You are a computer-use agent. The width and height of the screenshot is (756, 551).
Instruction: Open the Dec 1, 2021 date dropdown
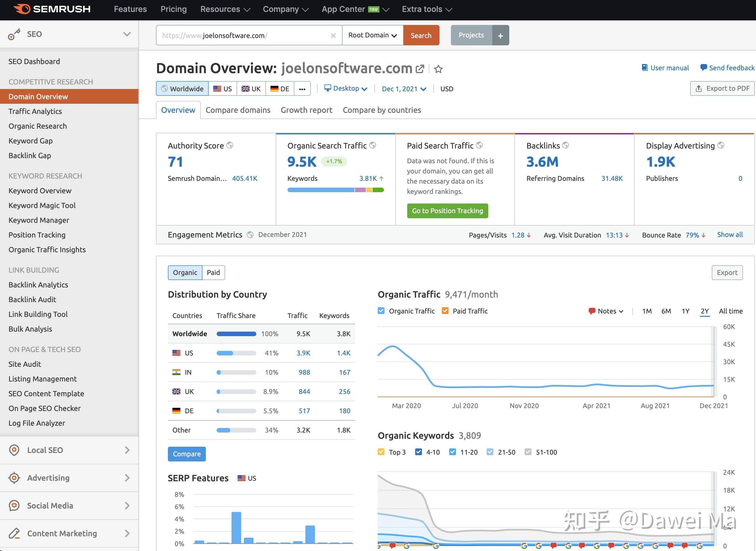(404, 89)
